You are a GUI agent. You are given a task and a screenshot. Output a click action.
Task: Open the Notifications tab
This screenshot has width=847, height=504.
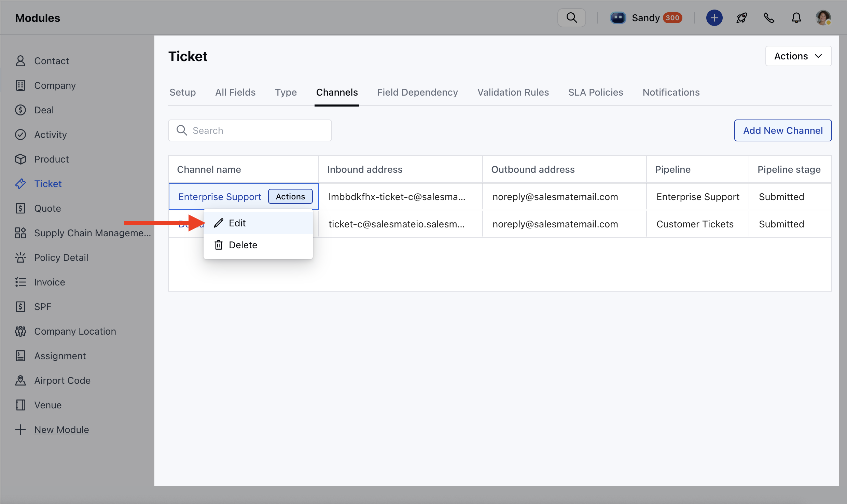coord(671,92)
